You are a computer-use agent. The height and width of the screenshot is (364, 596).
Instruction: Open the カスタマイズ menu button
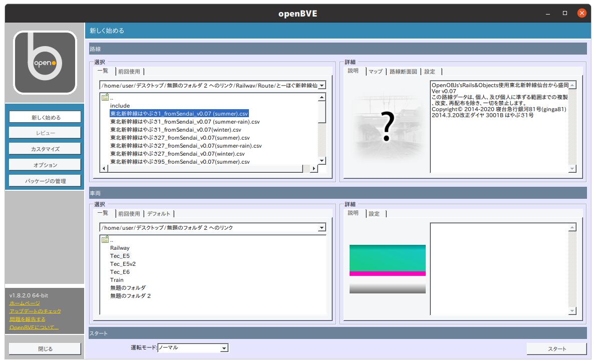click(45, 149)
